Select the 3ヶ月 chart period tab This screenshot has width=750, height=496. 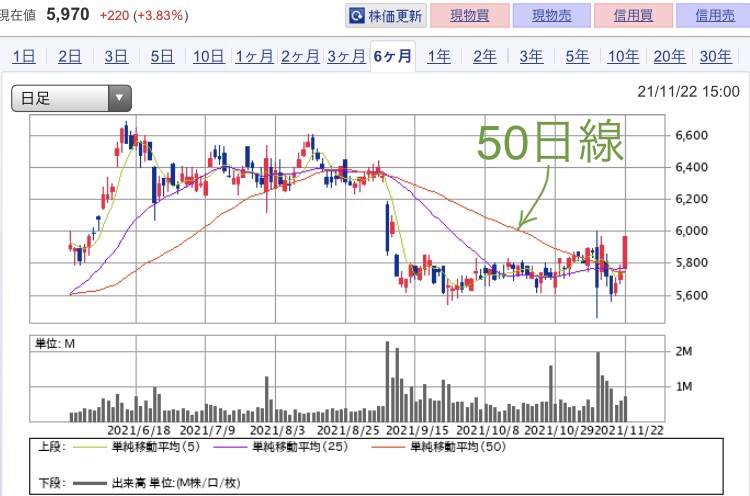(x=346, y=56)
